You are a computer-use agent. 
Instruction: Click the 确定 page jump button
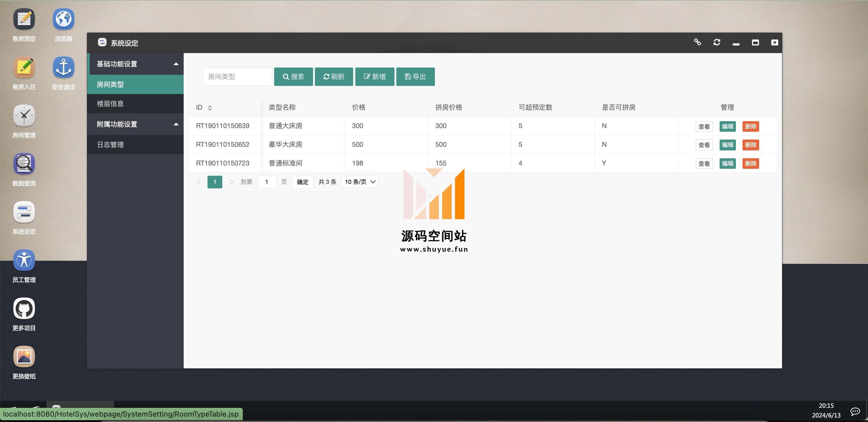coord(303,182)
